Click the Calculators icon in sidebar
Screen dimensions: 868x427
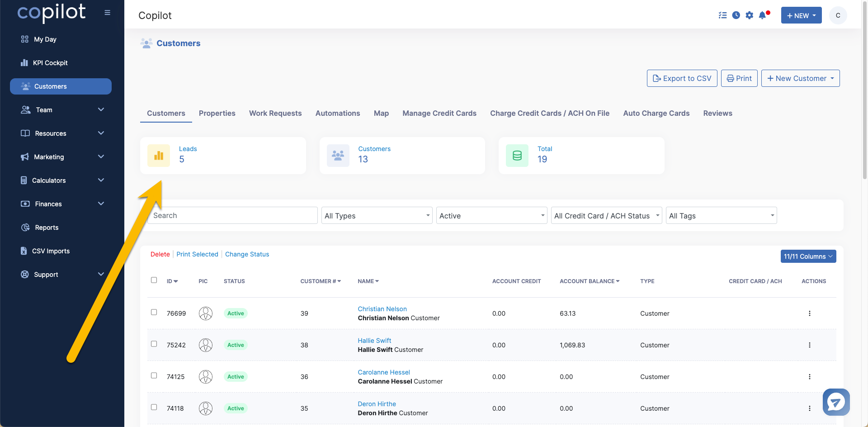pos(24,180)
